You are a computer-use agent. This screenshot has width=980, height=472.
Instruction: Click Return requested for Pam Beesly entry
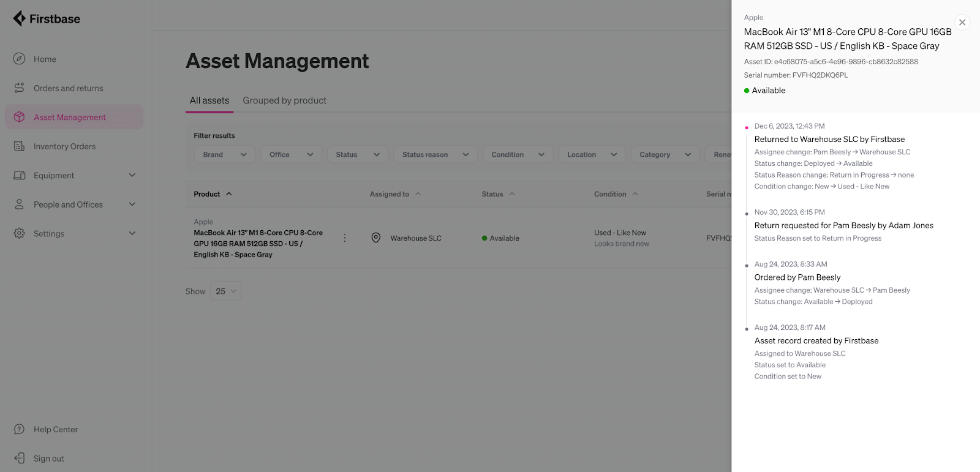tap(843, 225)
